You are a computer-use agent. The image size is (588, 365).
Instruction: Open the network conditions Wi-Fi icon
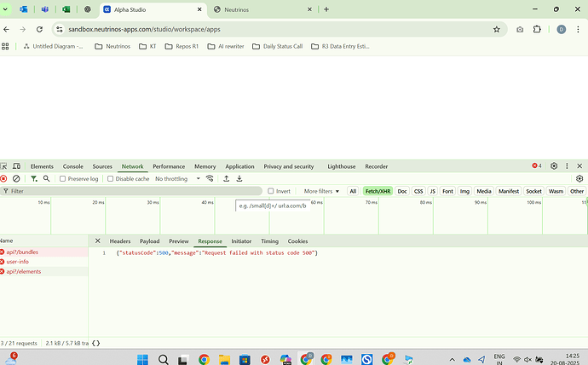pos(210,178)
